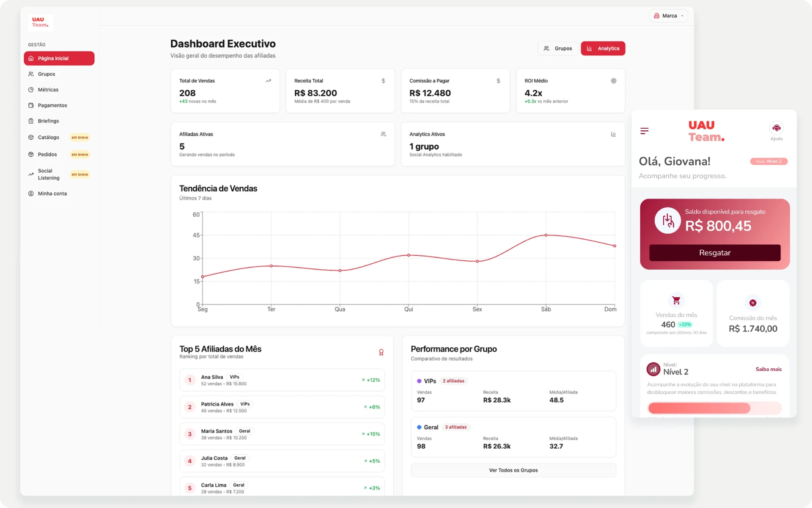
Task: Select Maria Santos ranking row
Action: (x=282, y=434)
